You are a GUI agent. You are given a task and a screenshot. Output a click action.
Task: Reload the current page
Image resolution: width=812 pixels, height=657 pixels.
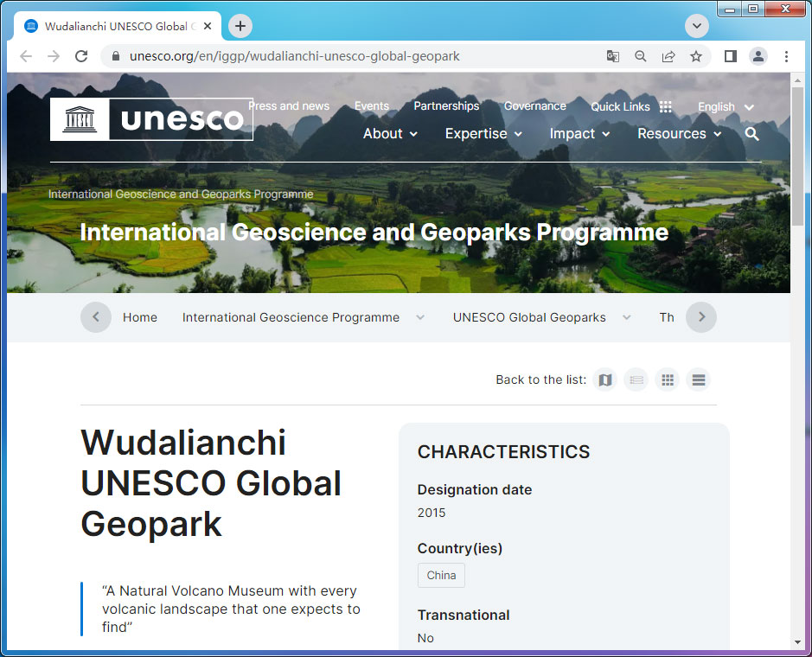click(81, 56)
